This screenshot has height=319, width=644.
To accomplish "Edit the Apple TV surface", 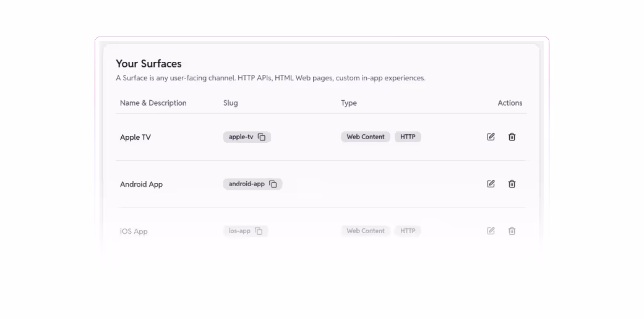I will (x=491, y=137).
